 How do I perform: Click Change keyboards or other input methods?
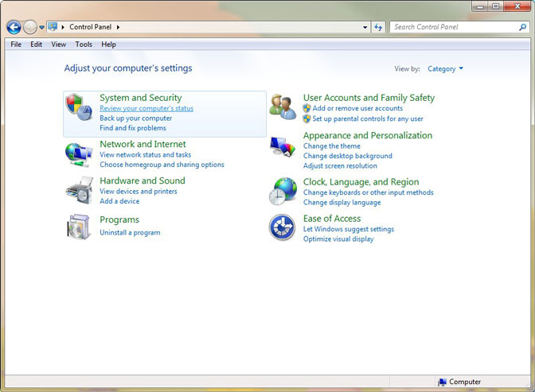368,192
